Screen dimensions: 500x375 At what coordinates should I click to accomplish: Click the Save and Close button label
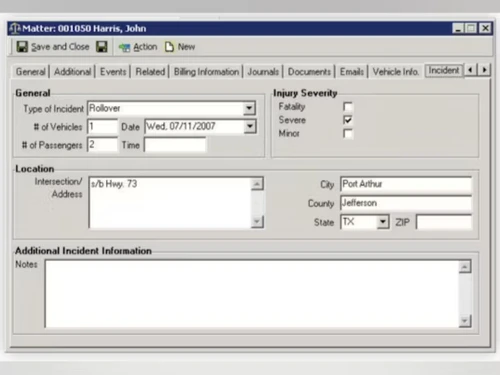[x=60, y=47]
